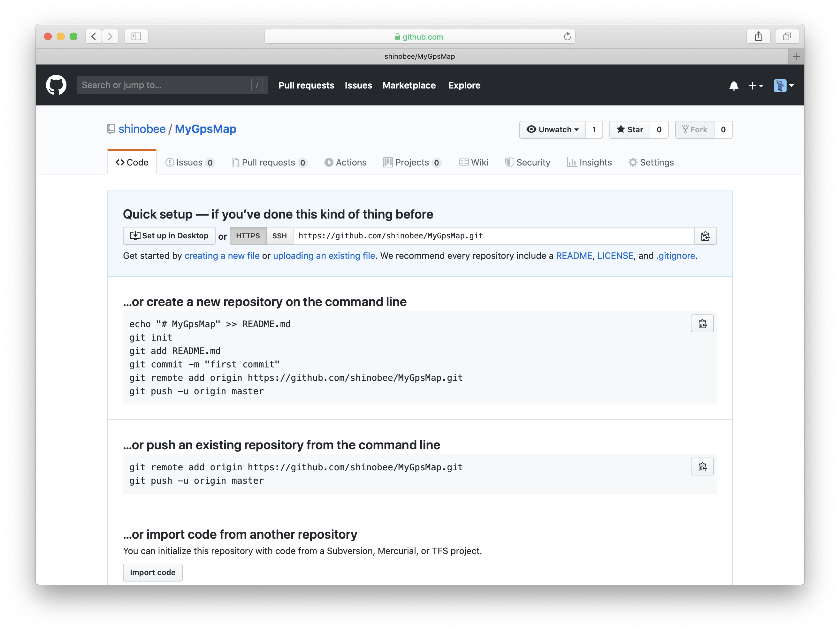Copy the command-line repository creation snippet
The width and height of the screenshot is (840, 632).
click(x=702, y=324)
